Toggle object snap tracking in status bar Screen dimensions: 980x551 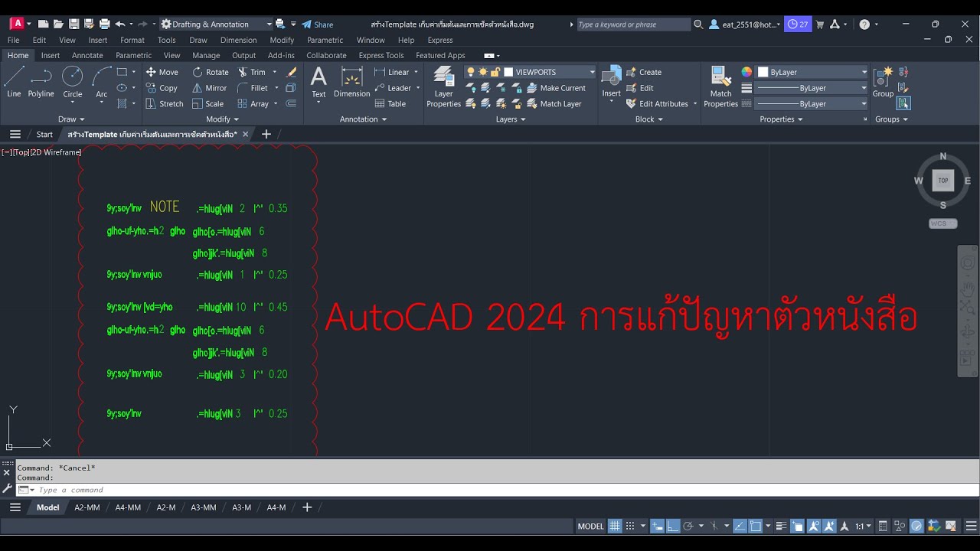tap(740, 527)
